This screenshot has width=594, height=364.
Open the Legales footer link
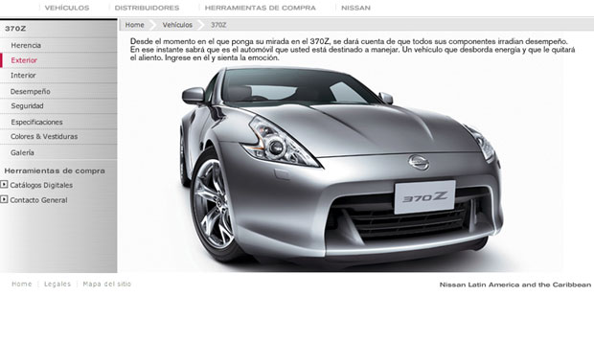tap(57, 284)
